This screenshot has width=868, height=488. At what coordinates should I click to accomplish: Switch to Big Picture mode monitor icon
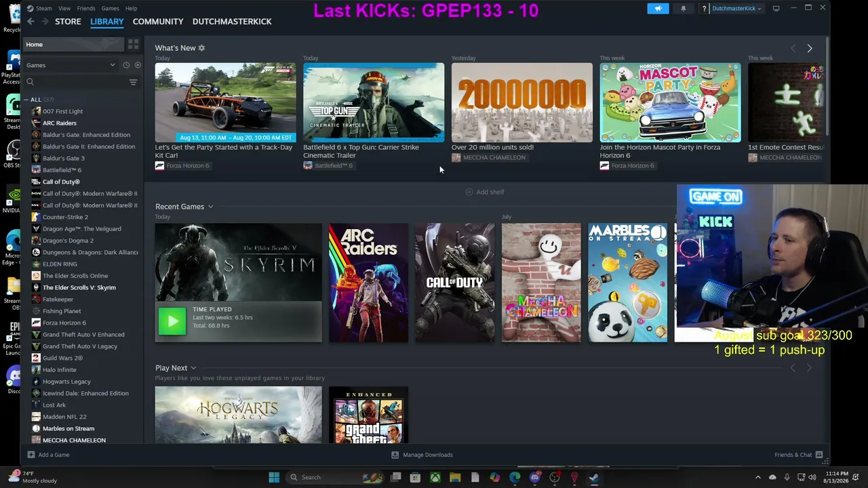point(776,8)
